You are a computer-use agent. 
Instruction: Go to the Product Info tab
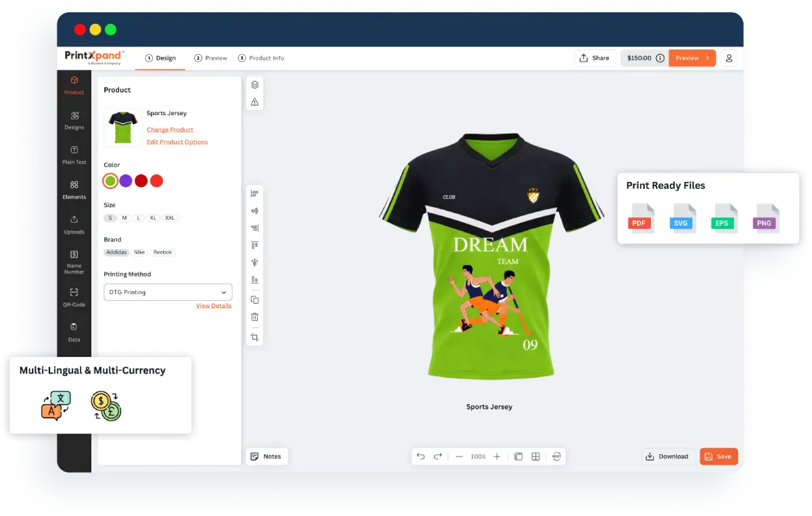point(261,58)
